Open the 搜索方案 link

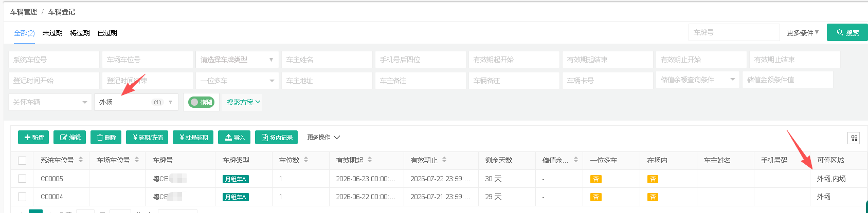click(244, 102)
